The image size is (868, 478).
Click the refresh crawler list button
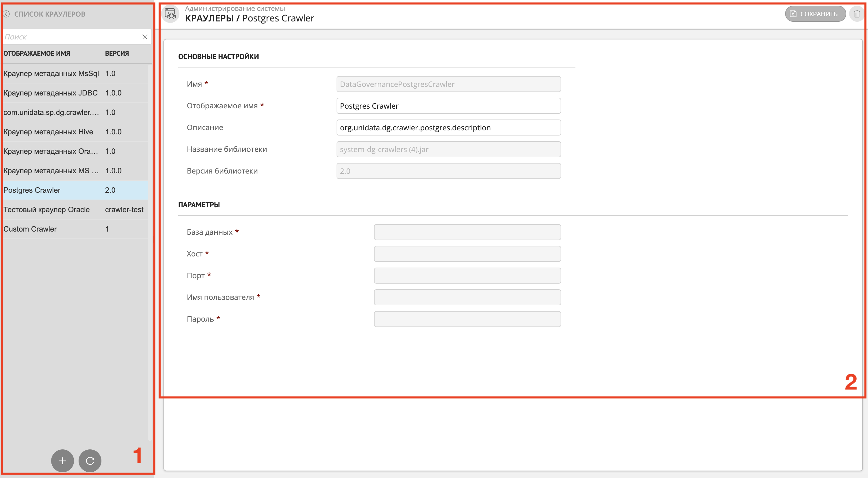(90, 461)
